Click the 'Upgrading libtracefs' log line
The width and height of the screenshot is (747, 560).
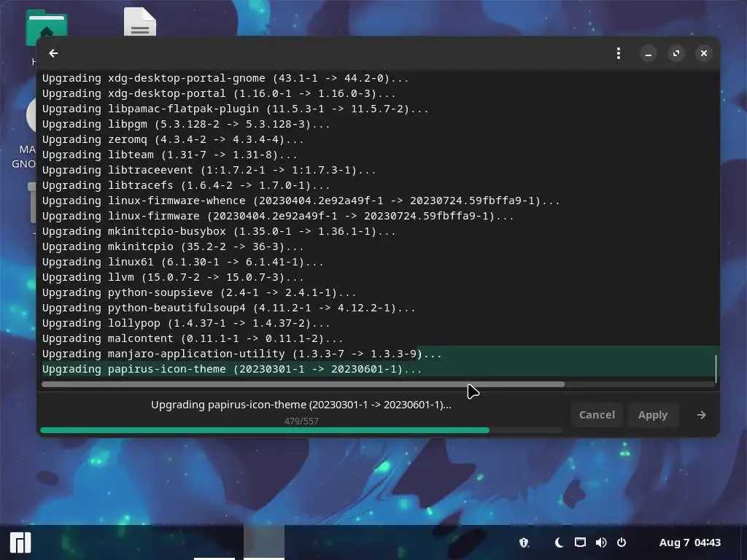pyautogui.click(x=186, y=185)
